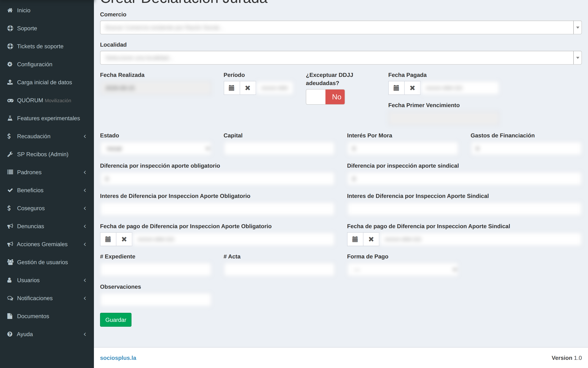
Task: Clear Aporte Sindical payment date
Action: (371, 239)
